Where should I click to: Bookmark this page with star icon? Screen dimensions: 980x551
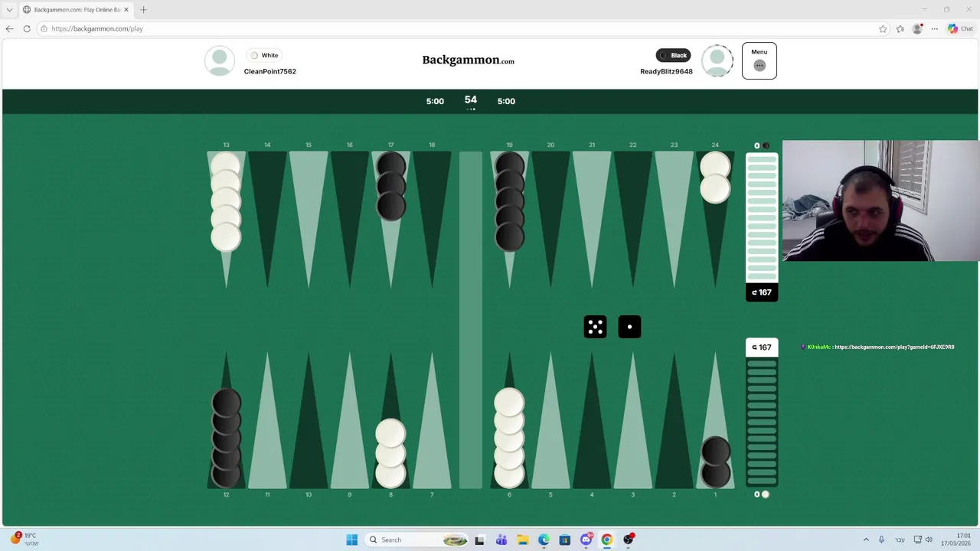coord(883,28)
